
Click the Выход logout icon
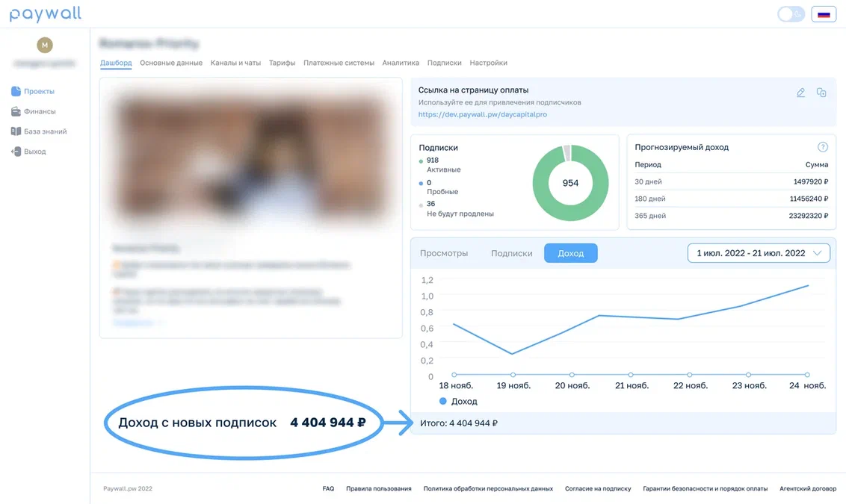coord(16,152)
